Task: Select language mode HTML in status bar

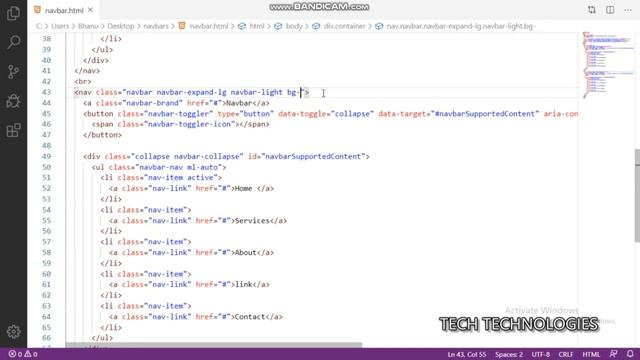Action: click(591, 354)
